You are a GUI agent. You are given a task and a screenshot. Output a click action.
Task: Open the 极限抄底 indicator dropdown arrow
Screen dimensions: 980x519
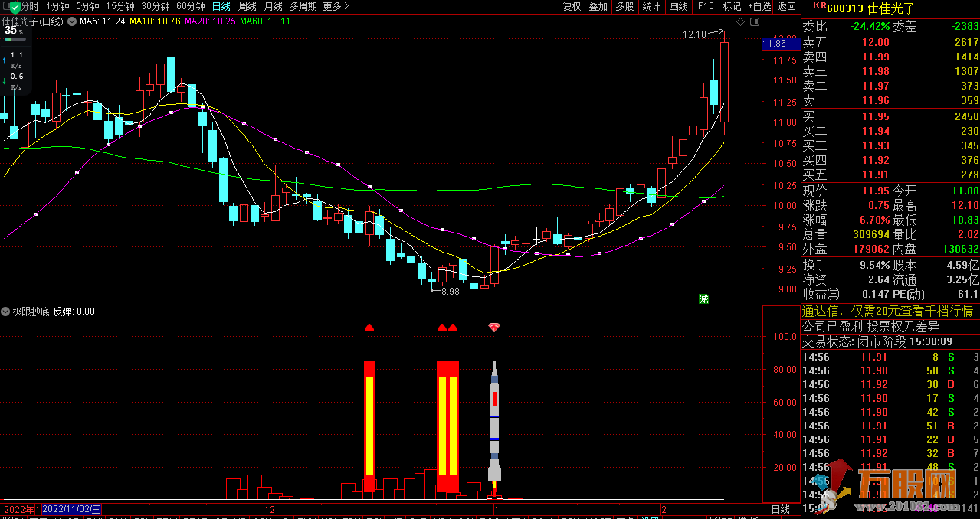click(6, 312)
